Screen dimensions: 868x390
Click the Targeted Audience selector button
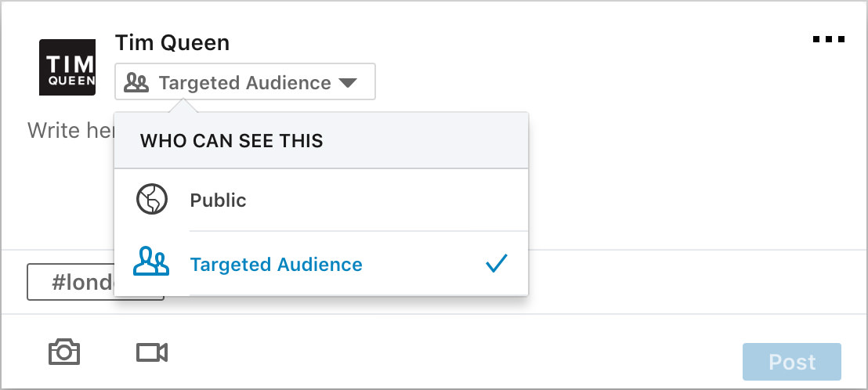[x=244, y=82]
